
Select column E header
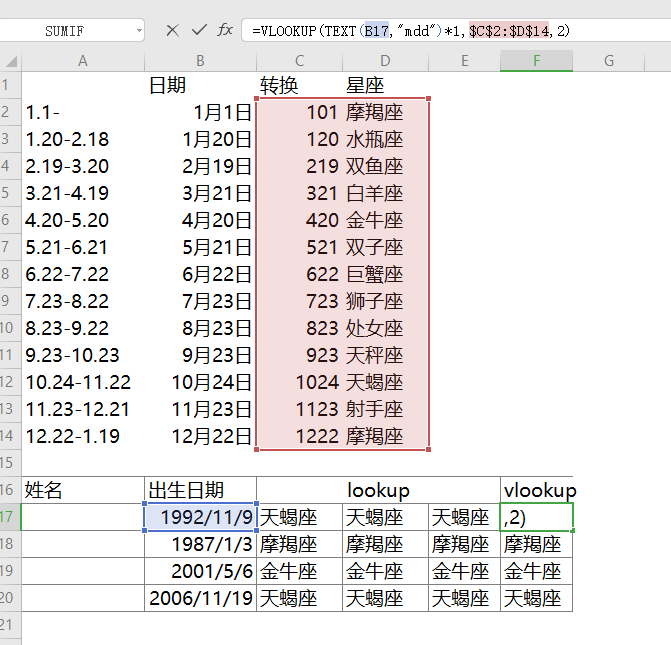[464, 61]
